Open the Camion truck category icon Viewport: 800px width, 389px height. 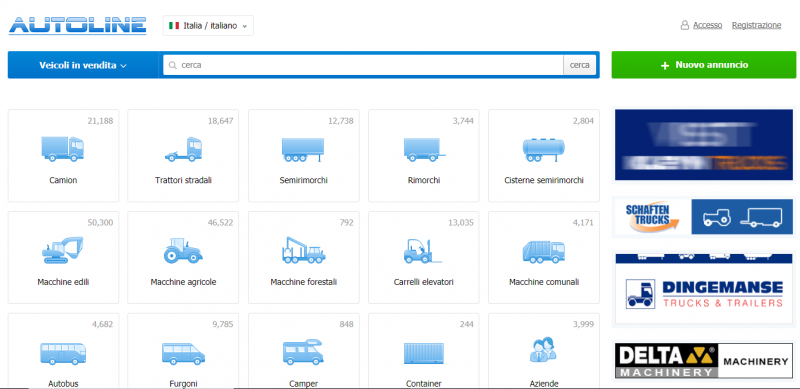[63, 149]
